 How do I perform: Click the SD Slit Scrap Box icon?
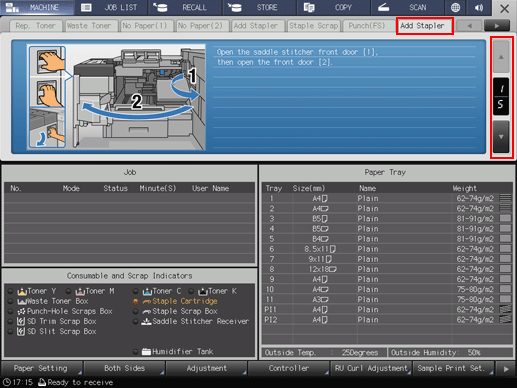tap(21, 331)
